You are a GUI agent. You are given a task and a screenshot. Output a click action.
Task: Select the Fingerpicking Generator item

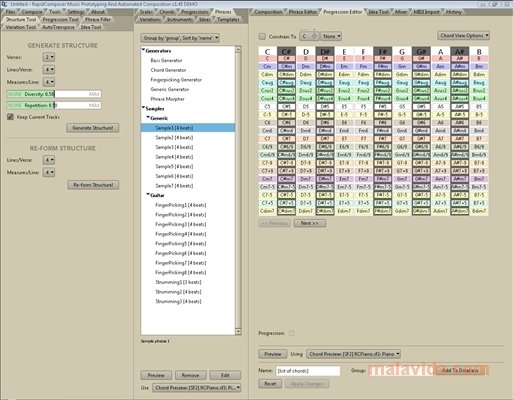176,80
